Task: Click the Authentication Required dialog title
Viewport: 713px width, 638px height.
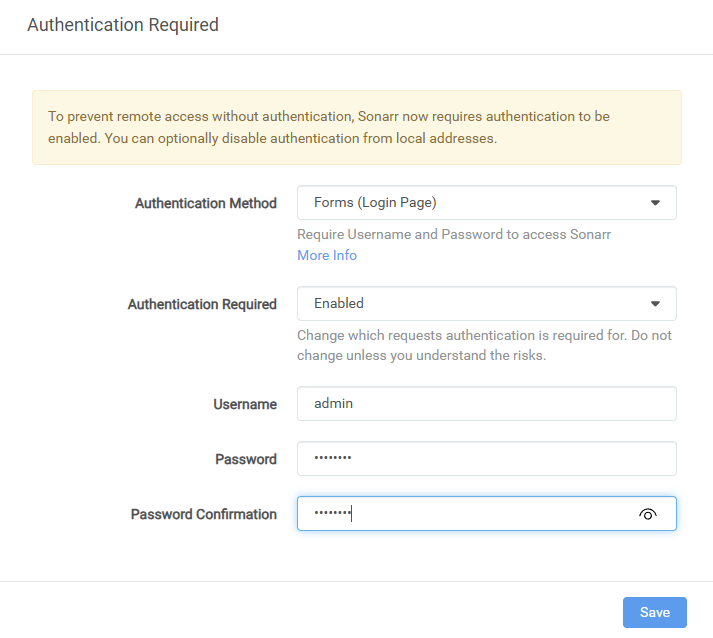Action: [x=123, y=25]
